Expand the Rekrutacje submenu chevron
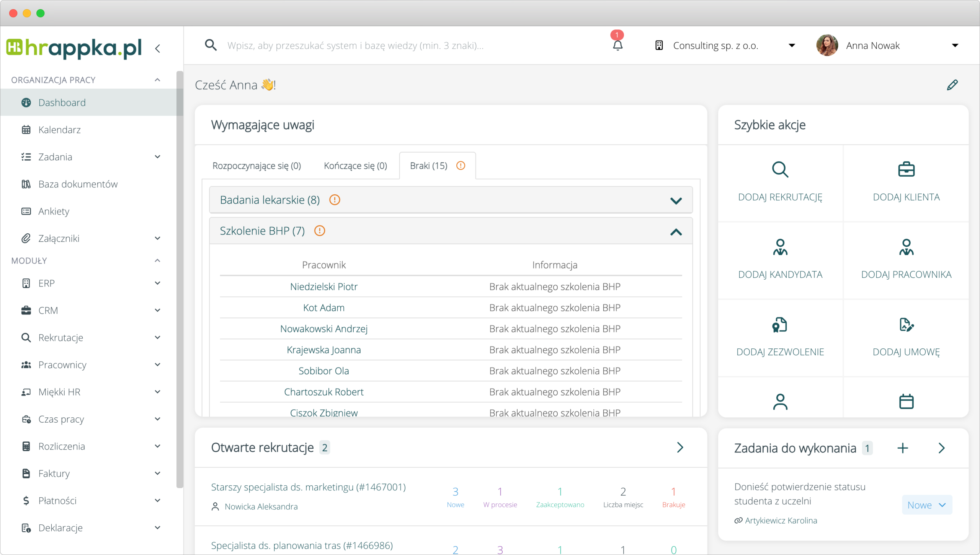The image size is (980, 555). [157, 337]
